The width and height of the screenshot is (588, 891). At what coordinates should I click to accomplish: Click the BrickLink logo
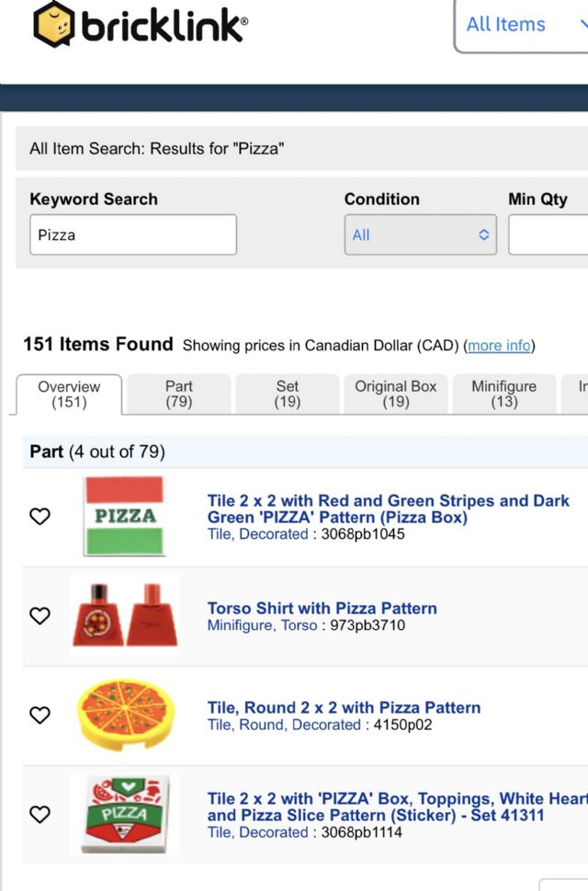pos(140,25)
